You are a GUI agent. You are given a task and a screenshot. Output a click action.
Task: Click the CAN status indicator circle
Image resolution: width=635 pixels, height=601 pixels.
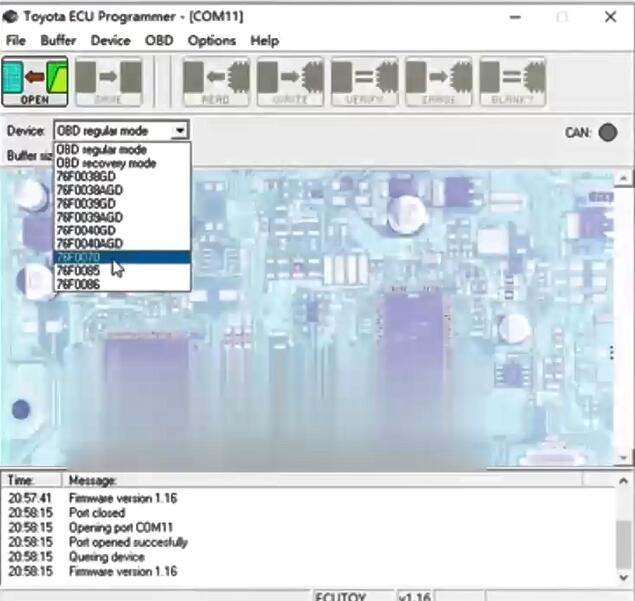click(607, 132)
